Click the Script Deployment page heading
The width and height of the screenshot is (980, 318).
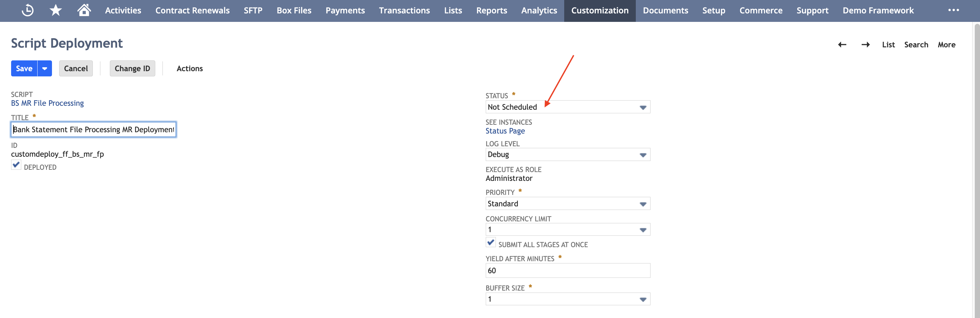67,43
